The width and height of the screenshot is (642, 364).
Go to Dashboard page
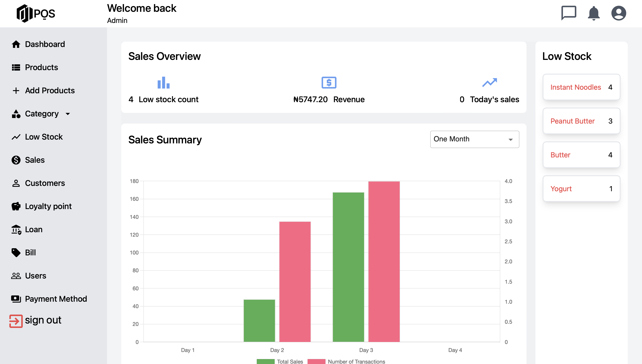45,44
